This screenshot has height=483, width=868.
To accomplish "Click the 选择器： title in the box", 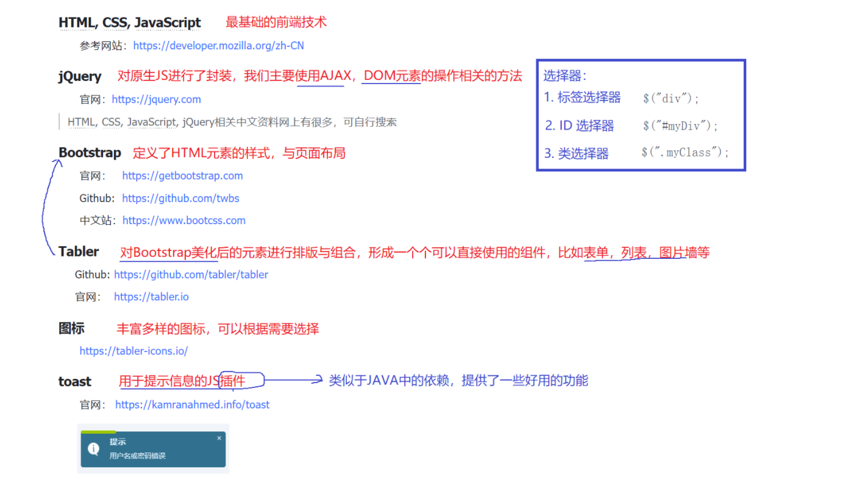I will 564,76.
